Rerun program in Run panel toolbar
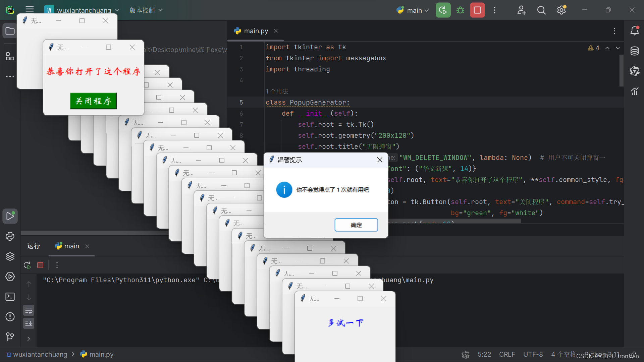The image size is (644, 362). coord(27,265)
